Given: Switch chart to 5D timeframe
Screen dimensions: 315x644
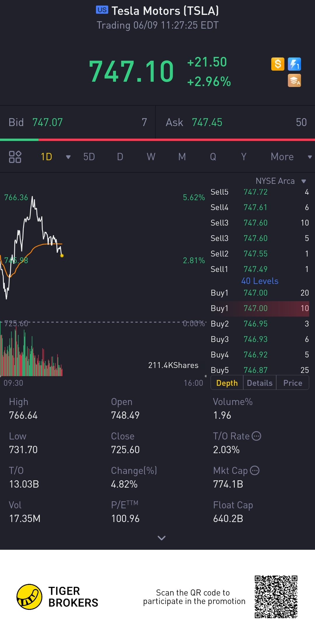Looking at the screenshot, I should pos(89,157).
